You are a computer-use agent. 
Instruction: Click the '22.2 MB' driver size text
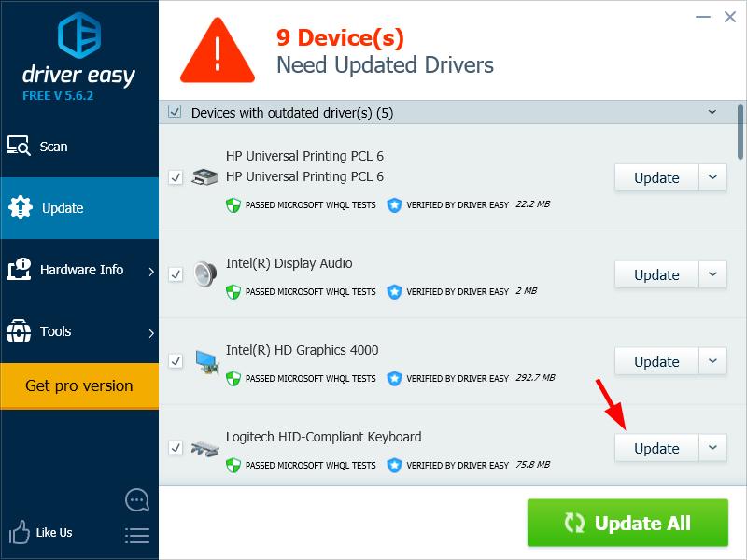532,204
